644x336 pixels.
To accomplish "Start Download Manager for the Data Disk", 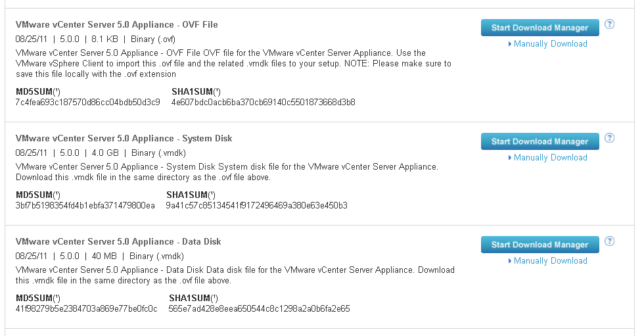I will click(x=540, y=245).
